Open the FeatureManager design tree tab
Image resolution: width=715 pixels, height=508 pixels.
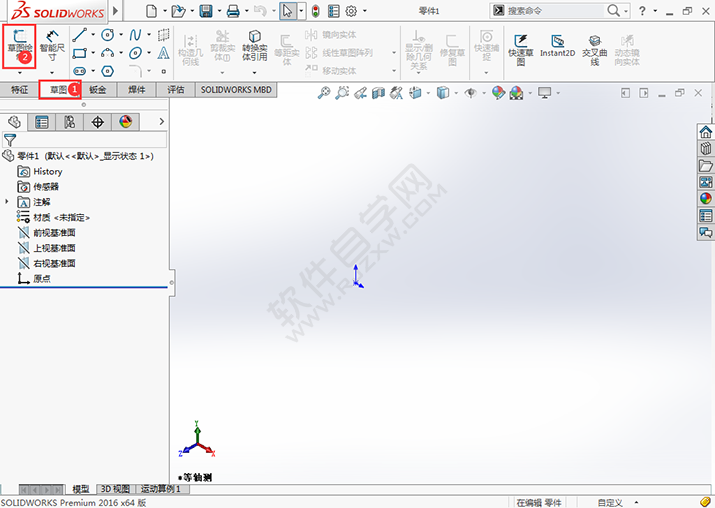point(14,122)
